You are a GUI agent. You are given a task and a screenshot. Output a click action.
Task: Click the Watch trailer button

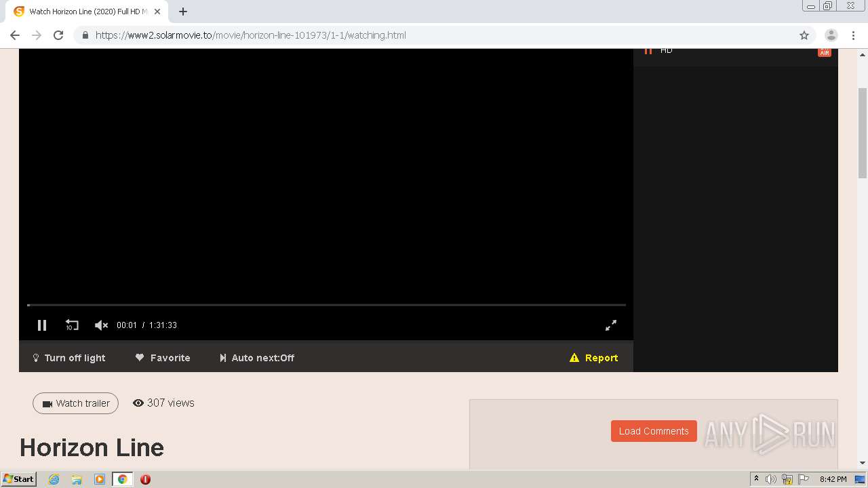75,403
